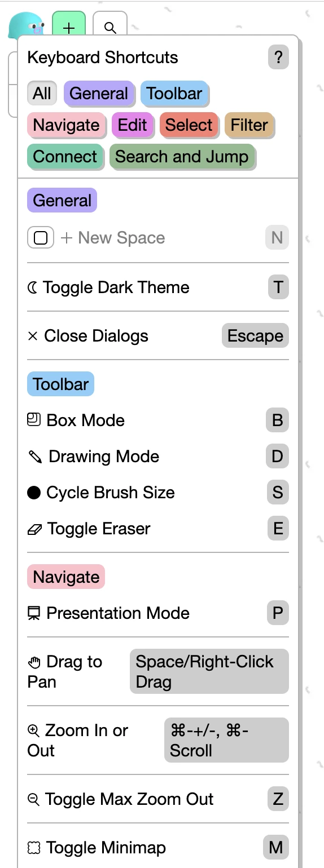Filter shortcuts by Navigate category

[x=66, y=125]
